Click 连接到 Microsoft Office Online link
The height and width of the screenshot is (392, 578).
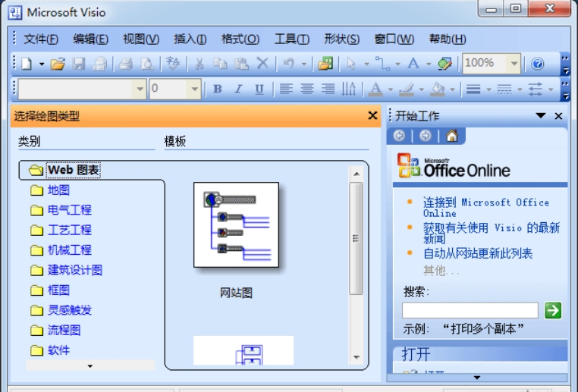(x=486, y=208)
